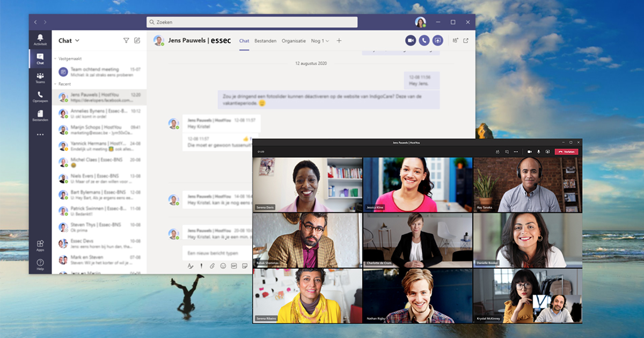Open the Essec Devs group chat
This screenshot has height=338, width=644.
99,244
